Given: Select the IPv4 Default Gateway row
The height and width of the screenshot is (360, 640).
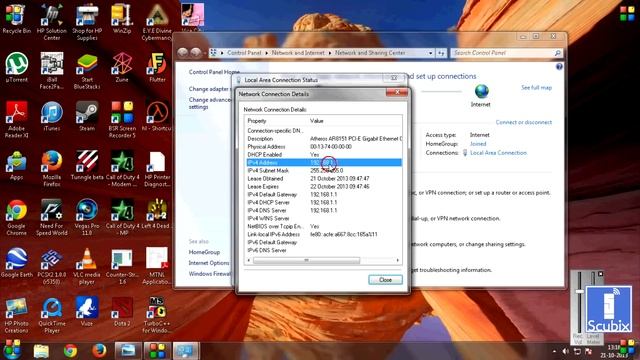Looking at the screenshot, I should click(x=324, y=195).
